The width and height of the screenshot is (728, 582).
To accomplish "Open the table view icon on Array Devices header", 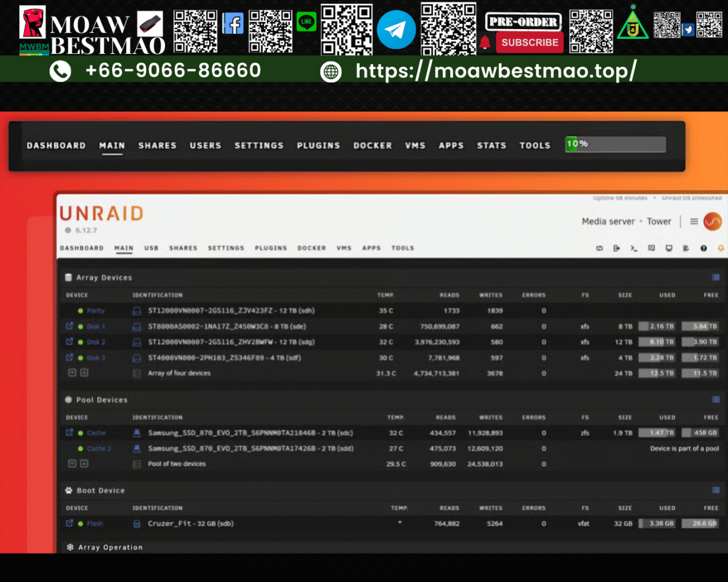I will 716,277.
